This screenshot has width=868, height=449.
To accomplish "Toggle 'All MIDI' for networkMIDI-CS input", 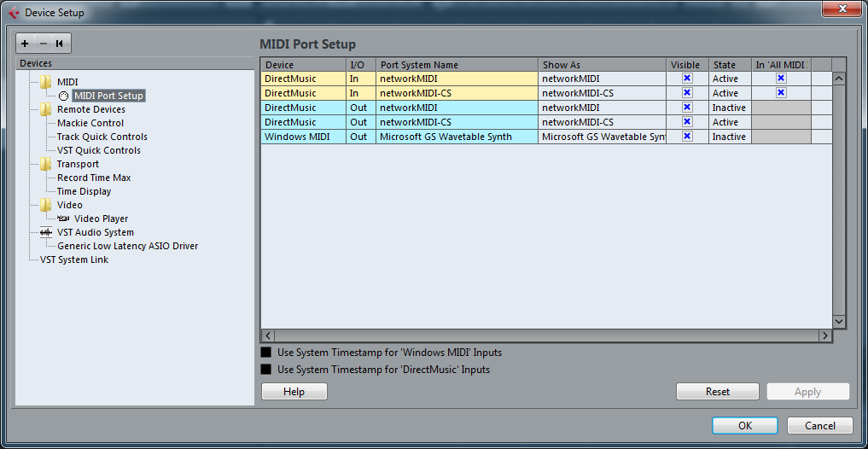I will pos(781,93).
